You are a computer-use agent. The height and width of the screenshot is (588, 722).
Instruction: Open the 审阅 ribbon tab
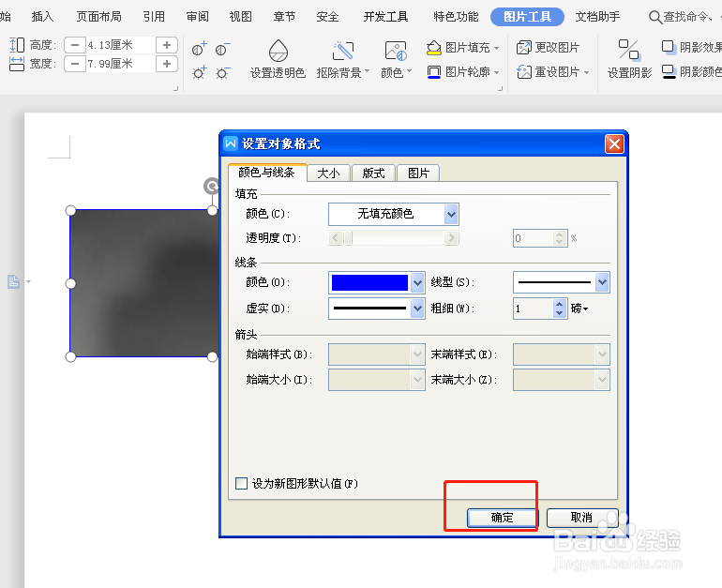click(197, 17)
